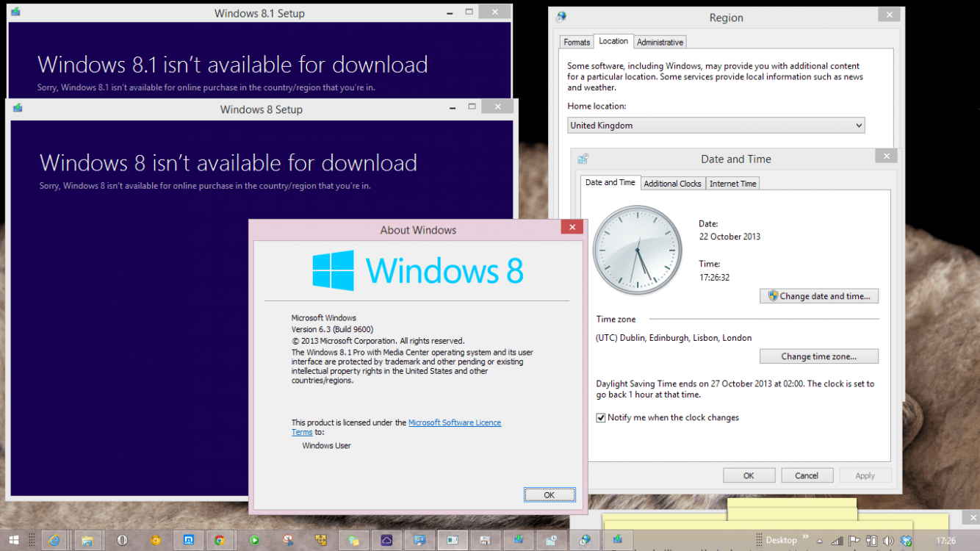
Task: Click the green play button taskbar icon
Action: click(x=254, y=540)
